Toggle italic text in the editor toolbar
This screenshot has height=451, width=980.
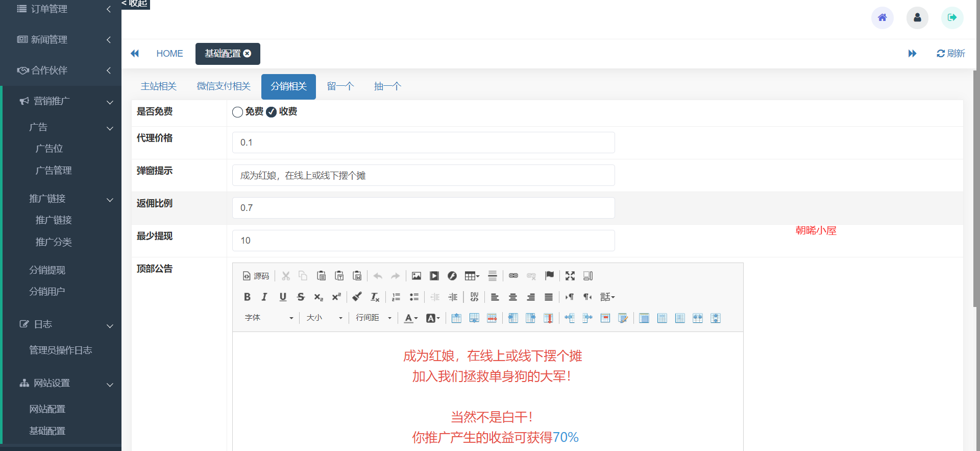(264, 297)
